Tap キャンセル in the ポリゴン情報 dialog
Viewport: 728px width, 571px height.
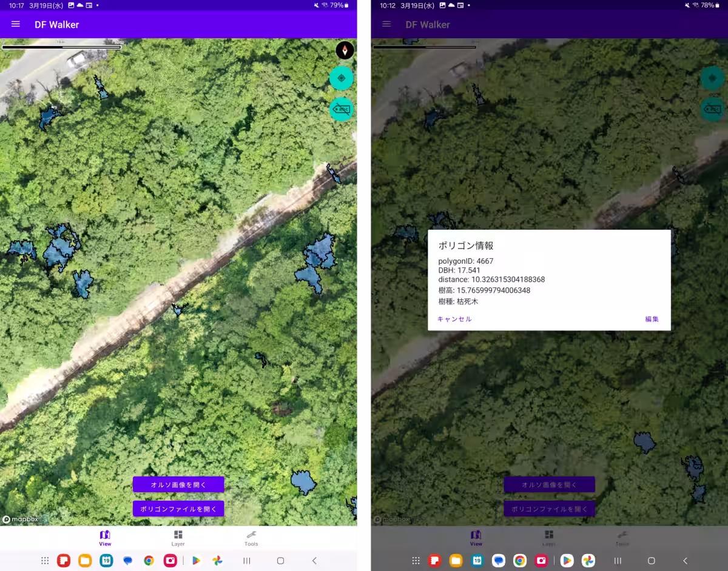454,319
